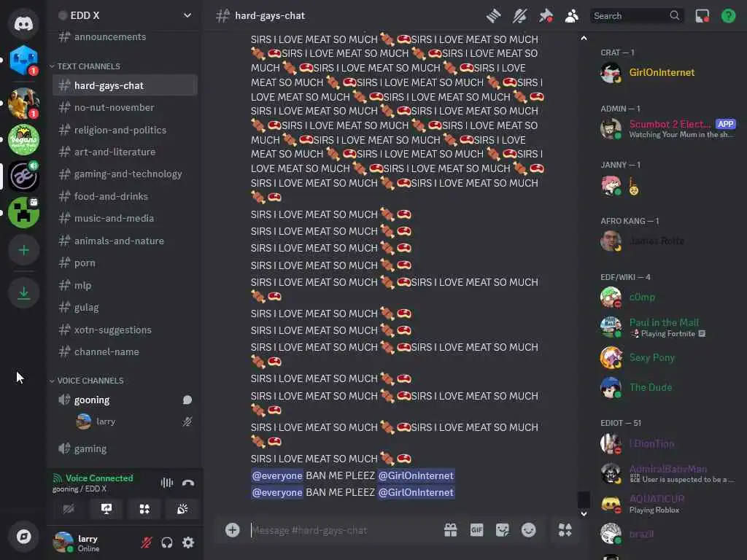Open the gift Nitro icon
This screenshot has height=560, width=747.
(450, 530)
